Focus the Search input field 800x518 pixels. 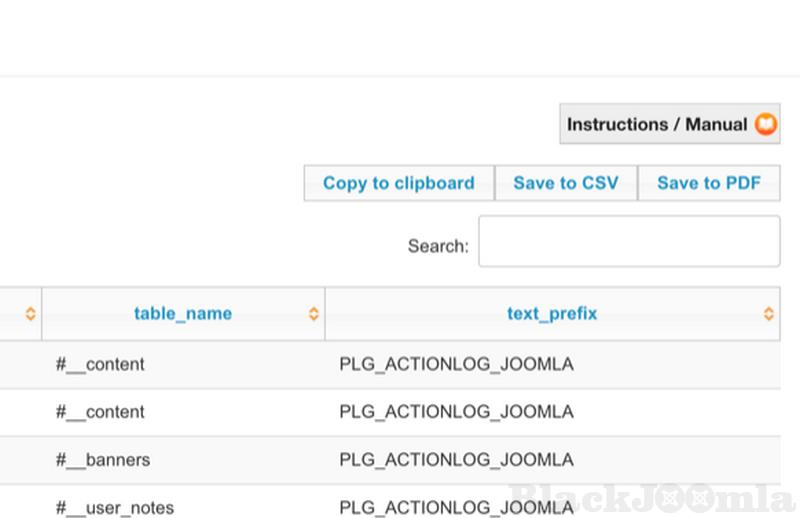coord(628,242)
